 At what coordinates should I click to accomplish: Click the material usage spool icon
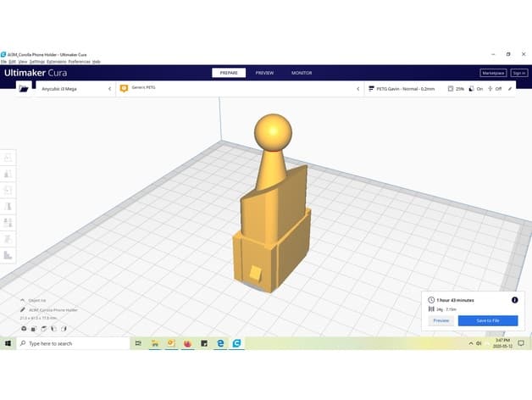pos(431,309)
